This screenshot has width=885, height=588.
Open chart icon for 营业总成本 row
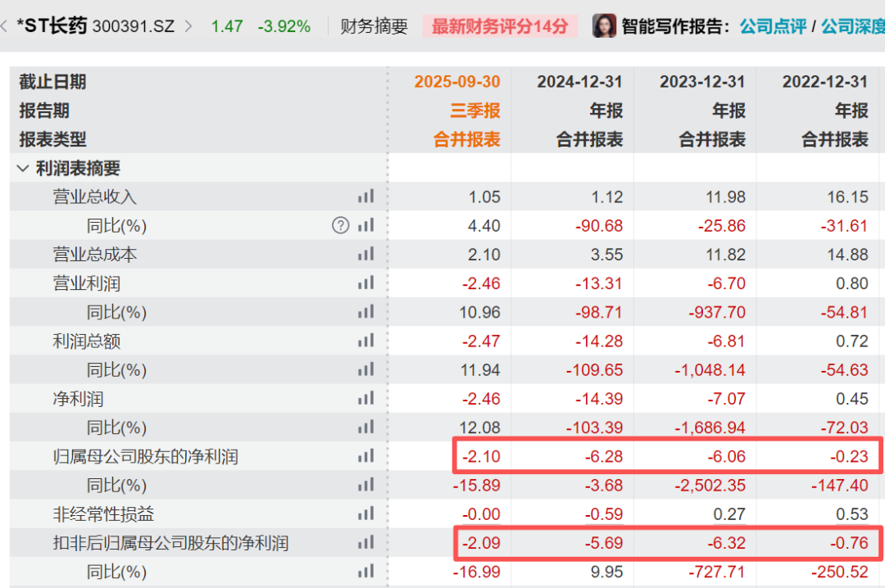(365, 254)
